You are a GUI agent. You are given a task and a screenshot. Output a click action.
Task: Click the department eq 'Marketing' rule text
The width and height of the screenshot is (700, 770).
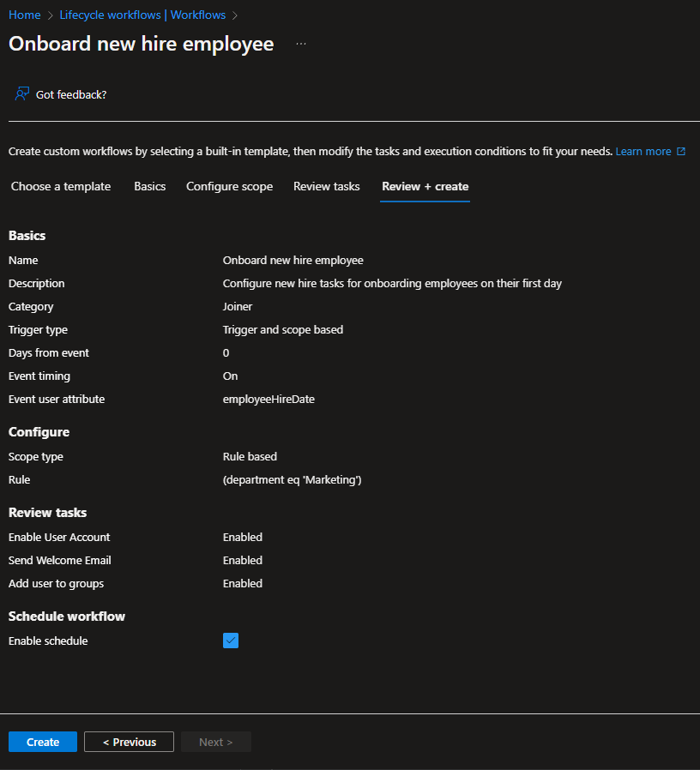point(292,480)
